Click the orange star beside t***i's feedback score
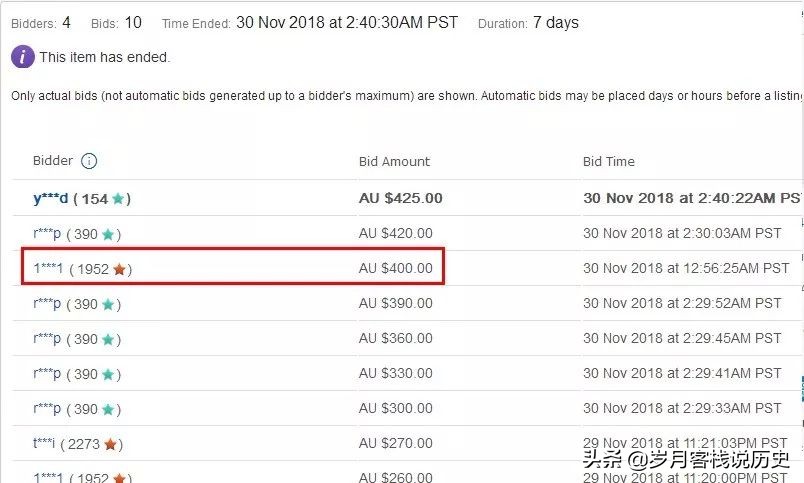 click(110, 444)
